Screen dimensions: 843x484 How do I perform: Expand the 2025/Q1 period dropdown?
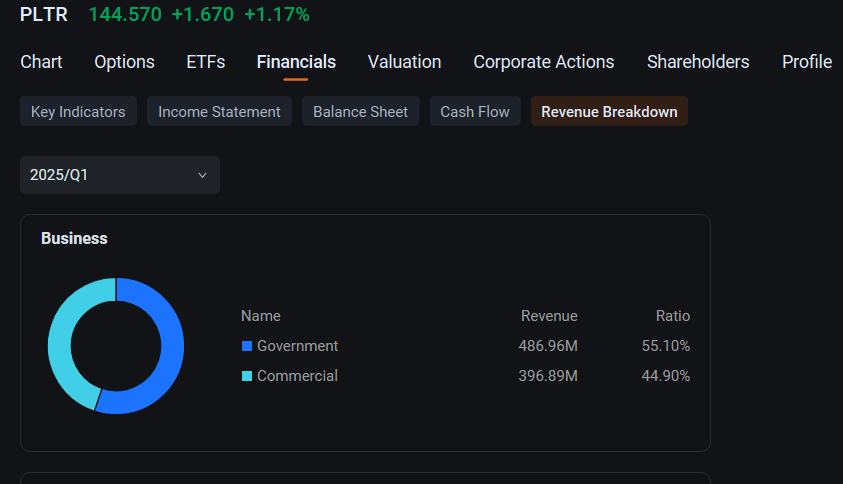click(x=120, y=175)
